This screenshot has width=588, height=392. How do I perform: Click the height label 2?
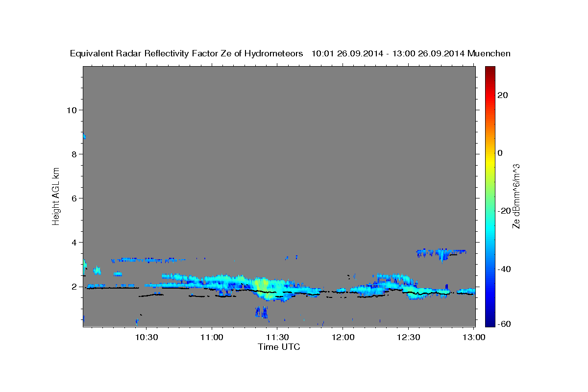click(74, 286)
